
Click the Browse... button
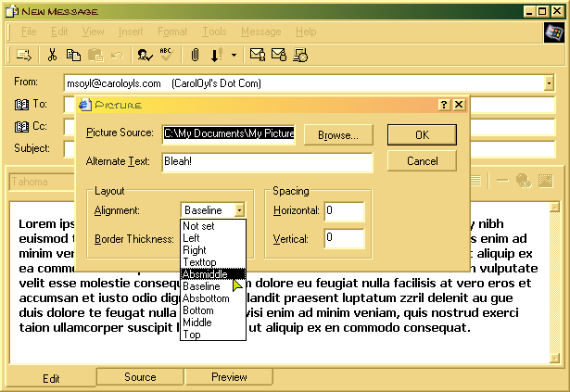tap(338, 135)
